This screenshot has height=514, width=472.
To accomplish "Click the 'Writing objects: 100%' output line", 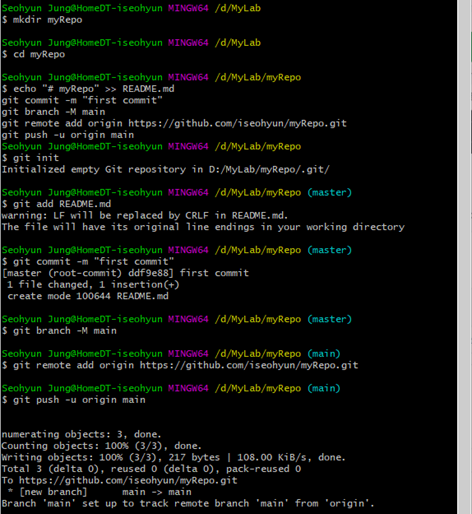I will click(173, 458).
